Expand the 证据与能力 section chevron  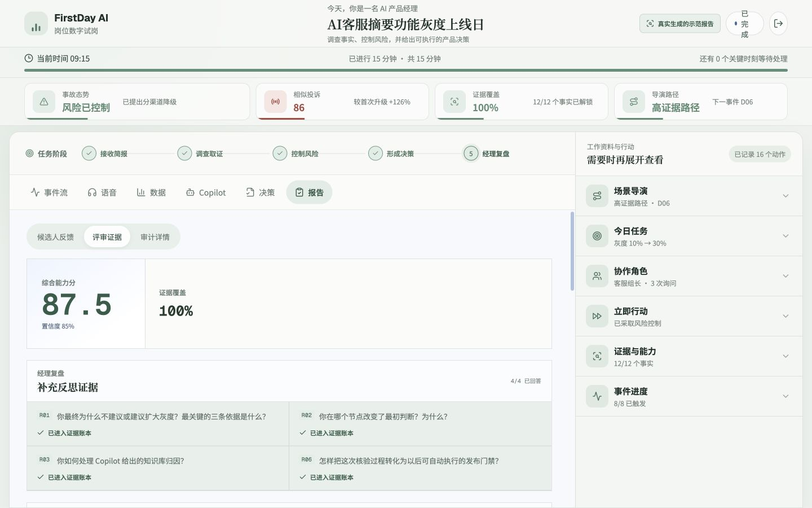785,356
